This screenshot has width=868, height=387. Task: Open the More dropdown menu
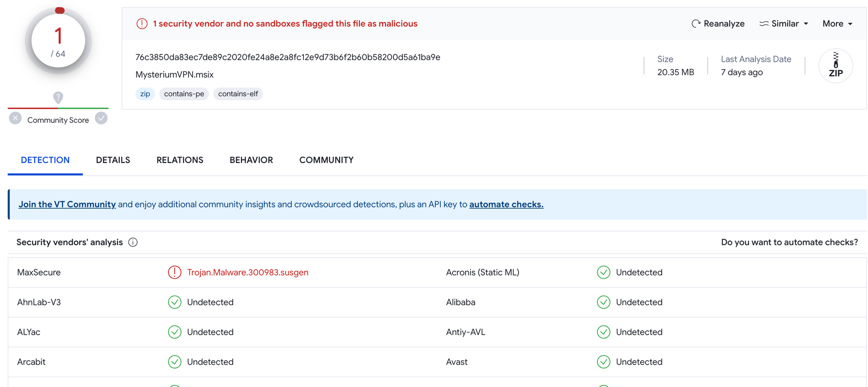837,24
